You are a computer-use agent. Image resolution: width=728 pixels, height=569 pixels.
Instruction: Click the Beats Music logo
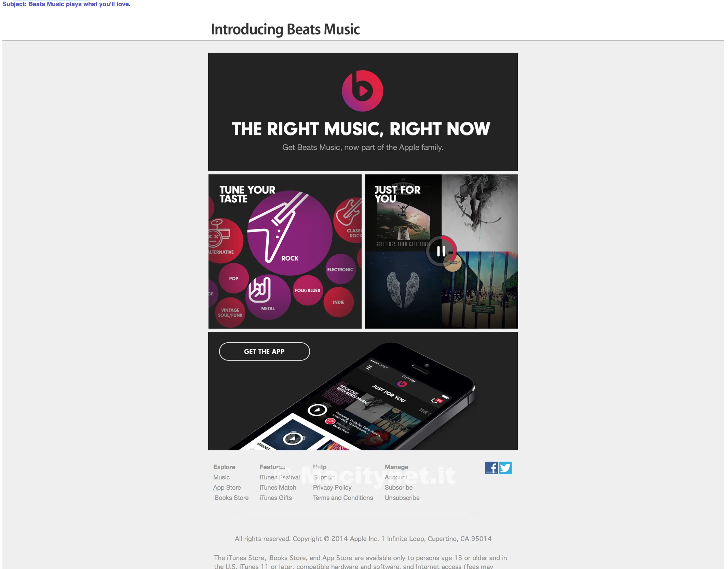pyautogui.click(x=363, y=91)
